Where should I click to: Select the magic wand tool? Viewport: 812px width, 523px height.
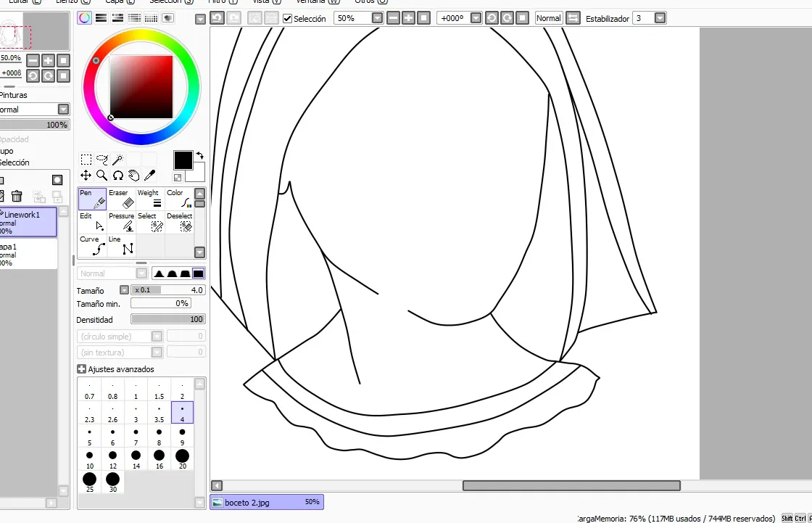[118, 159]
